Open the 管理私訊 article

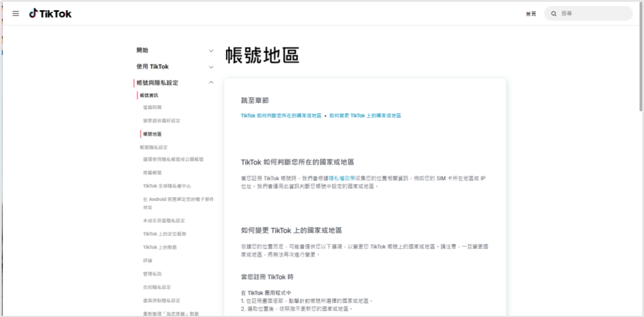click(153, 274)
